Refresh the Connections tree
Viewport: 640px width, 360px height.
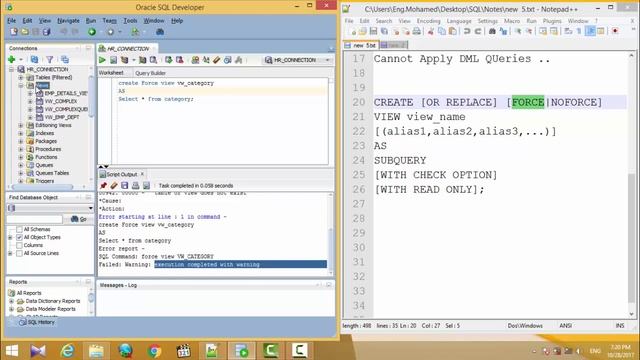coord(34,60)
